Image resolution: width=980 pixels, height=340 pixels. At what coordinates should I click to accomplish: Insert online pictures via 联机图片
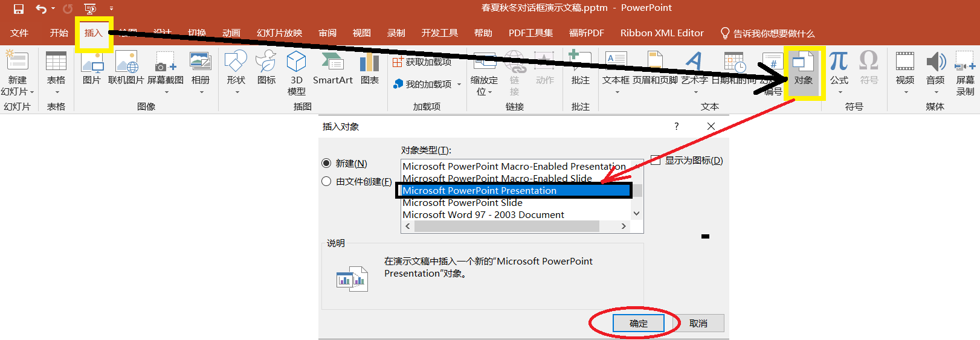[126, 68]
